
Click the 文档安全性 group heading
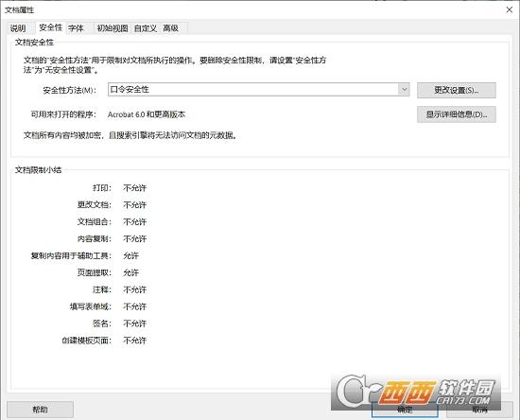[x=34, y=43]
